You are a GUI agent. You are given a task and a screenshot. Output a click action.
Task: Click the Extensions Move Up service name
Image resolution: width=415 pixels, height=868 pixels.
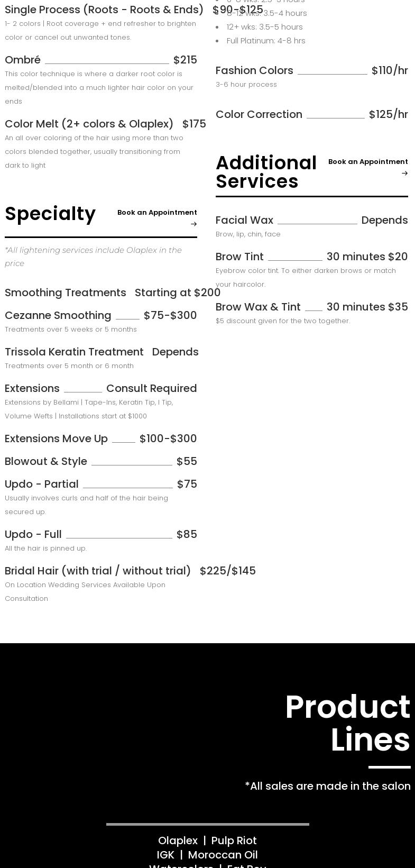[56, 439]
